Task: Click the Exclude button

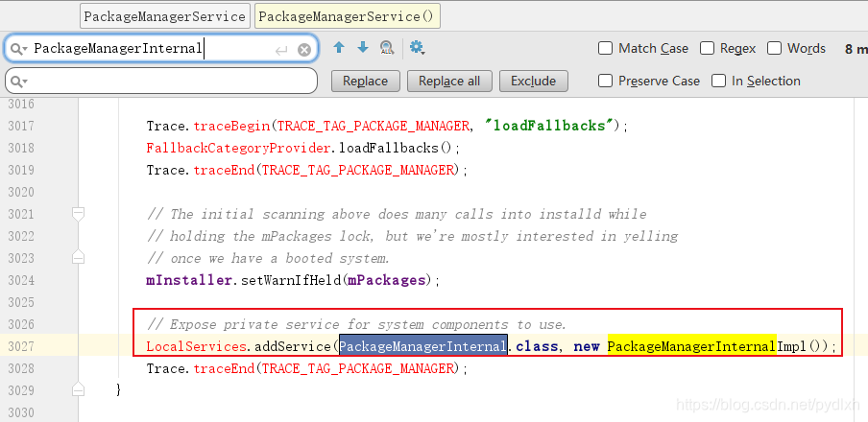Action: click(533, 81)
